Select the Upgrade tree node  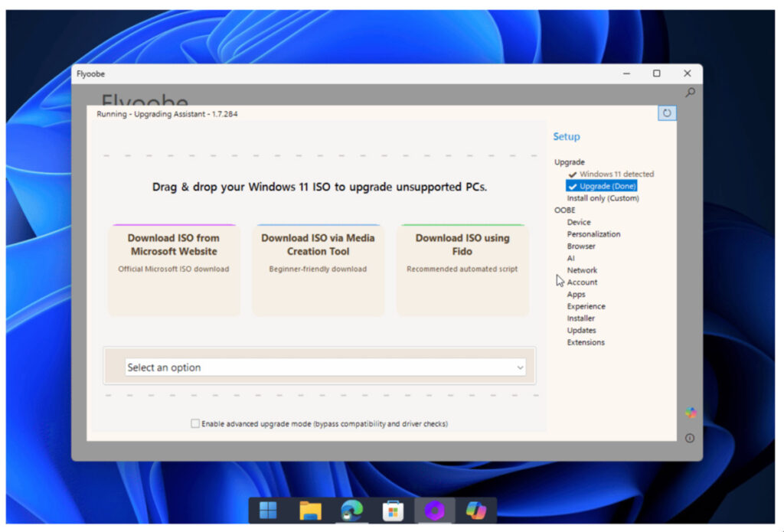(569, 162)
